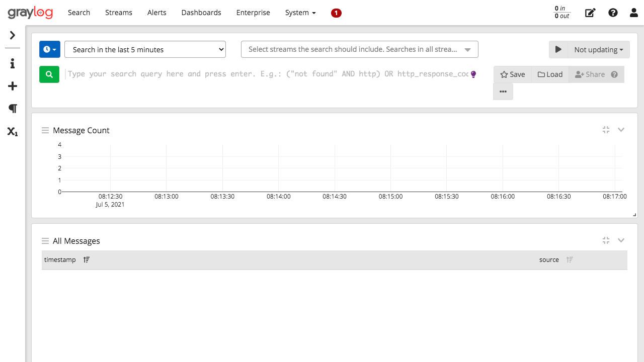644x362 pixels.
Task: Open the Message Count widget actions chevron
Action: pos(621,130)
